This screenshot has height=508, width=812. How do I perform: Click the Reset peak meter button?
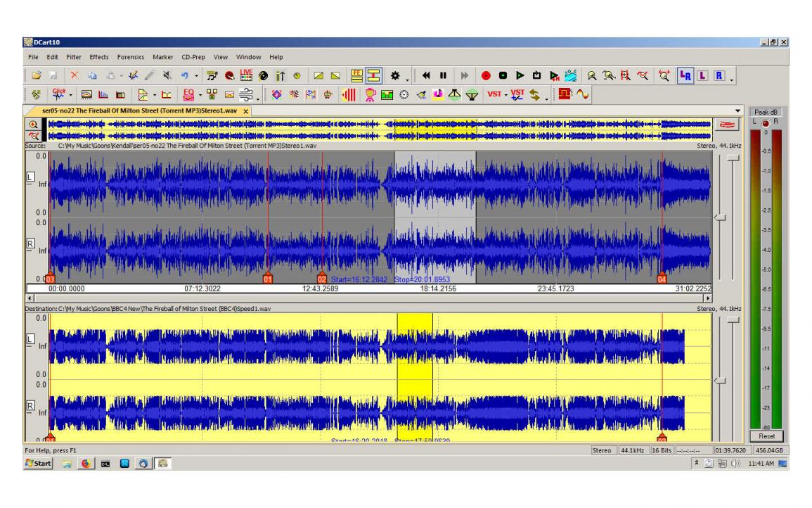[x=766, y=436]
